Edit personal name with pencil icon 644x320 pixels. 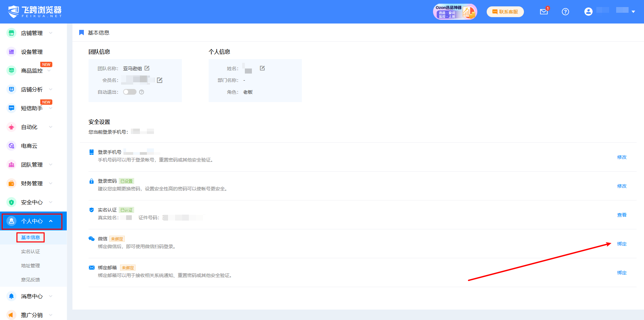click(262, 68)
